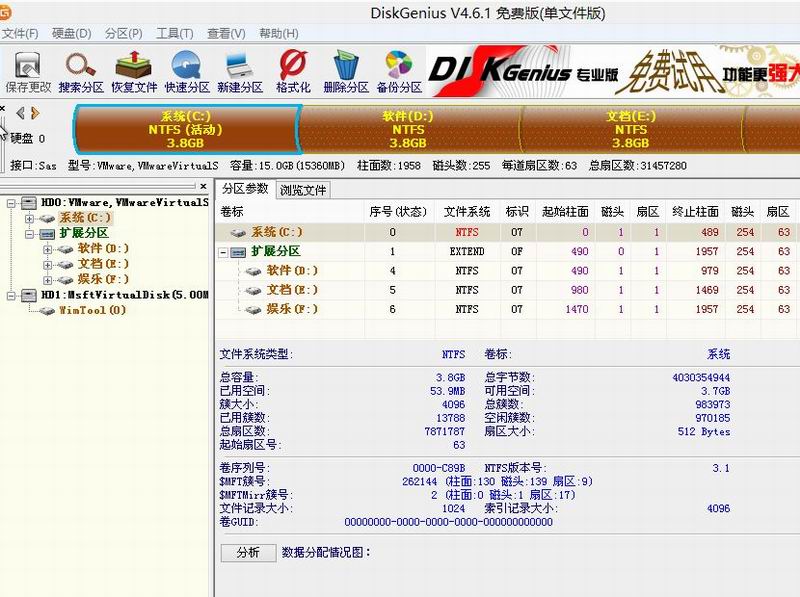
Task: Click the 系统(C:) drive icon in partition table
Action: pyautogui.click(x=238, y=233)
